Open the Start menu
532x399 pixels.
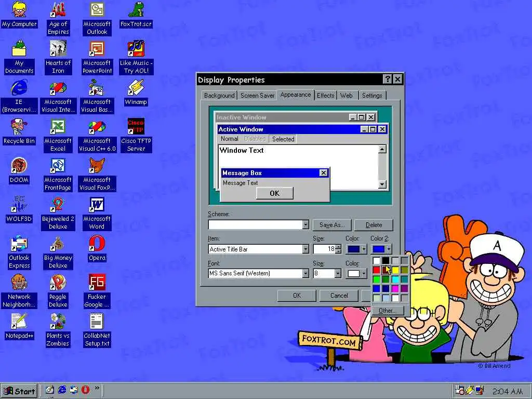[19, 391]
